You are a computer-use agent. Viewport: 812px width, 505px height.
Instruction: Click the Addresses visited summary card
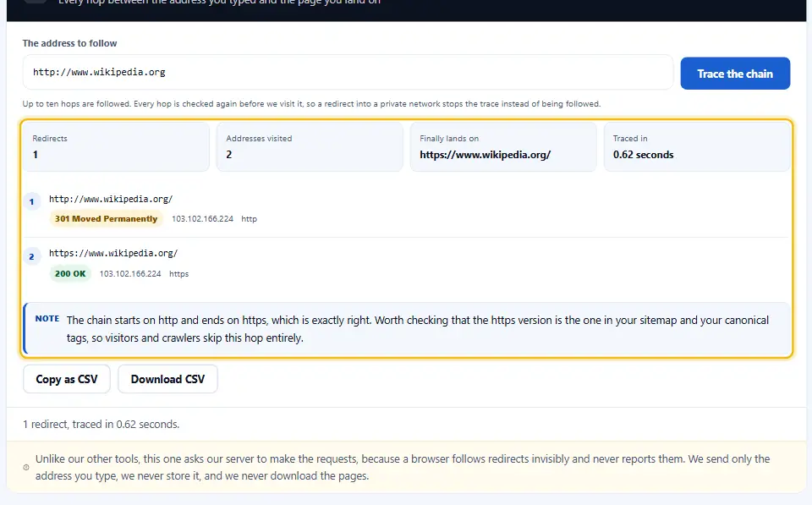[310, 146]
